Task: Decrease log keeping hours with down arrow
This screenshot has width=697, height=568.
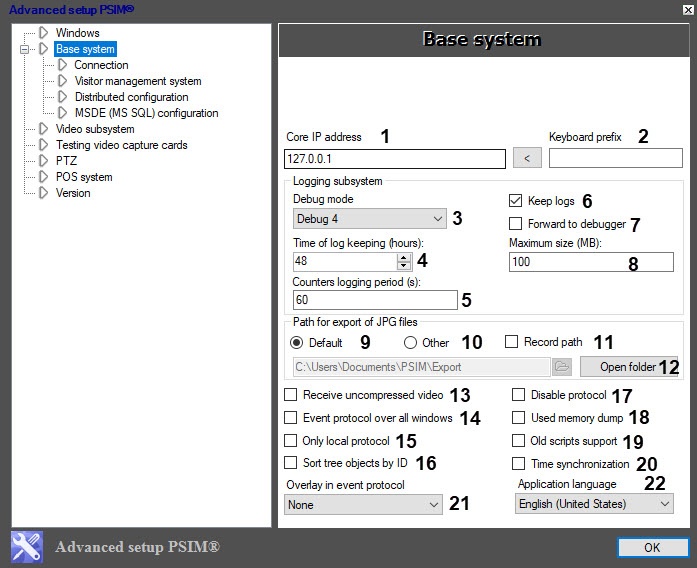Action: point(404,266)
